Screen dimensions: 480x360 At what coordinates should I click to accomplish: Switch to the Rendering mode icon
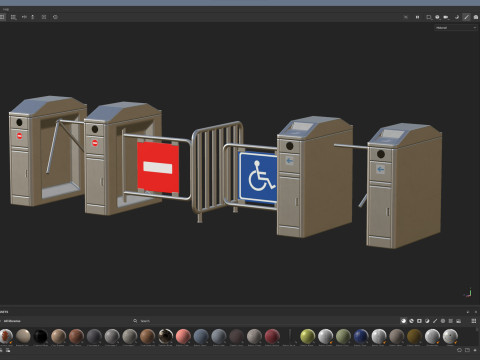tap(476, 17)
